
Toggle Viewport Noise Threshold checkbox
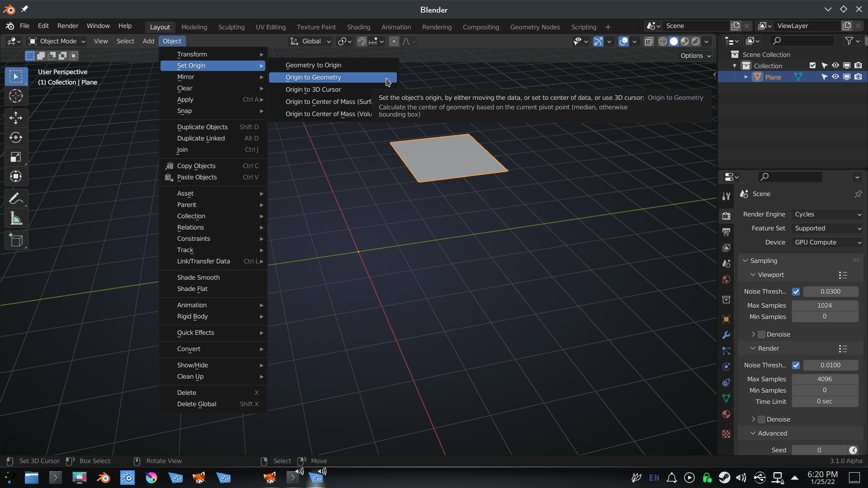796,292
